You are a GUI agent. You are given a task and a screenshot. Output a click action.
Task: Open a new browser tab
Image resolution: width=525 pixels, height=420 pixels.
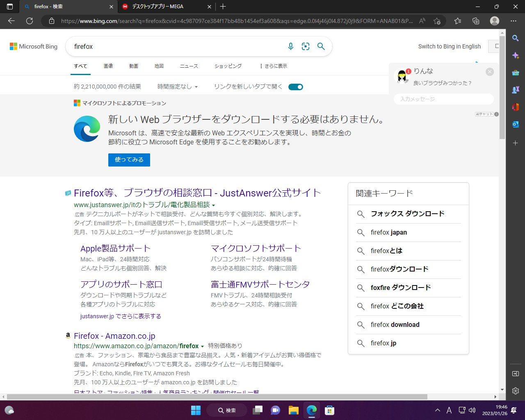coord(223,7)
